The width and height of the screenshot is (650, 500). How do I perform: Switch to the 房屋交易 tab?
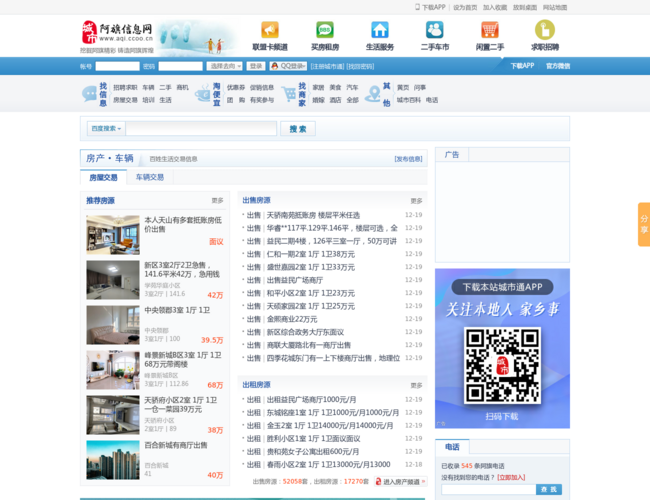[x=103, y=177]
